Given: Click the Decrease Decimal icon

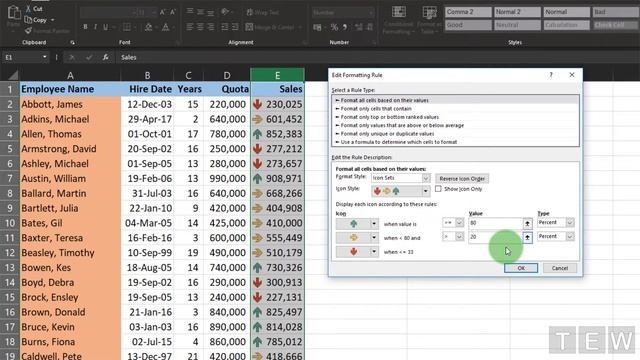Looking at the screenshot, I should point(369,27).
